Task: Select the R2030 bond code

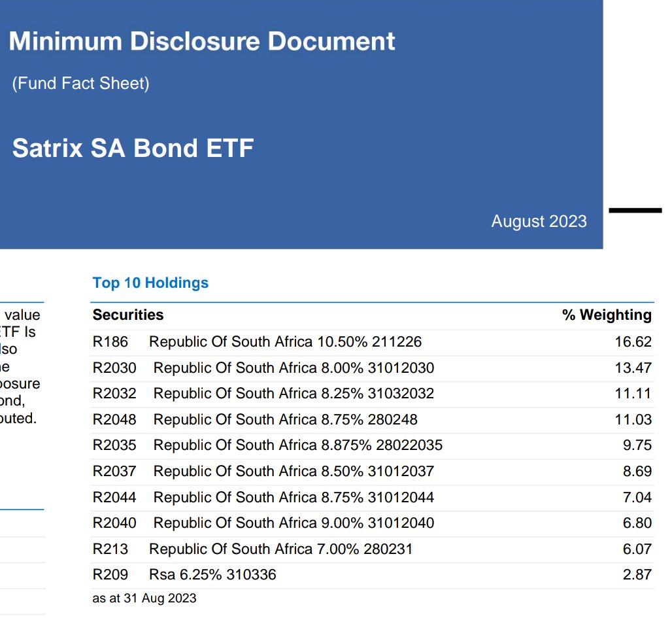Action: [x=114, y=368]
